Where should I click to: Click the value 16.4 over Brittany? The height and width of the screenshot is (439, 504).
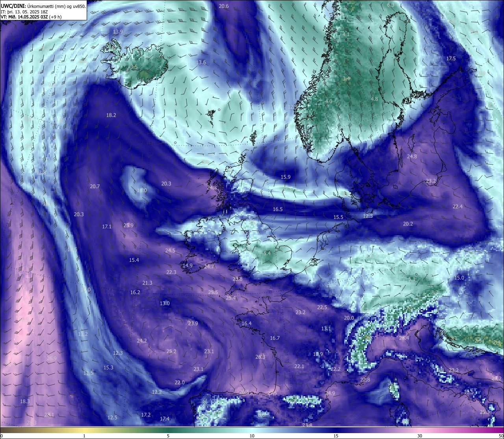pos(246,323)
